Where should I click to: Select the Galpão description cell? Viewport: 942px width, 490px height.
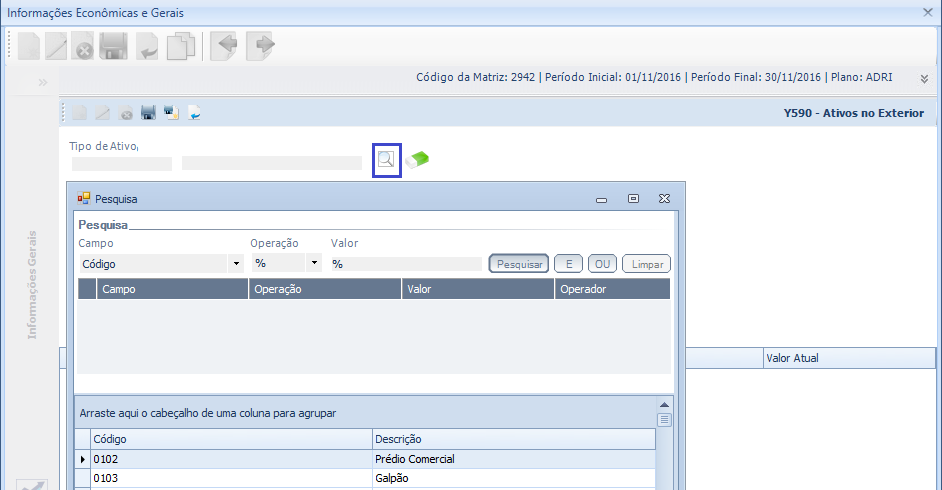click(x=514, y=478)
